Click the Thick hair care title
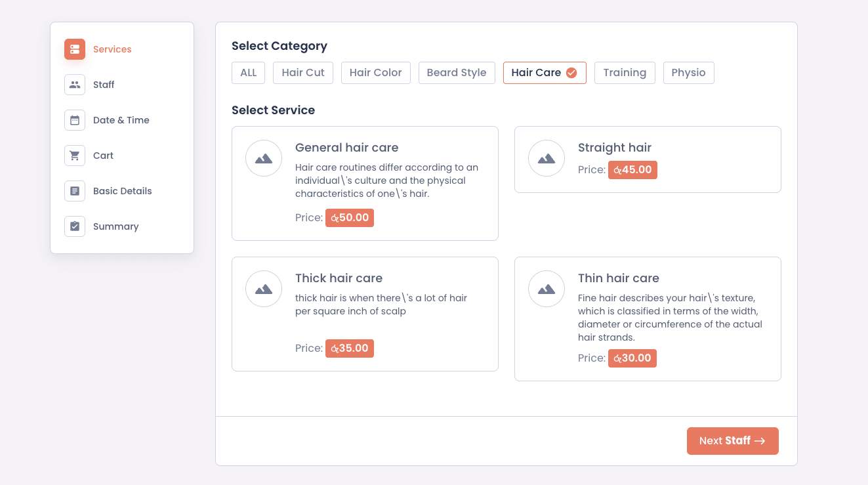868x485 pixels. 339,278
